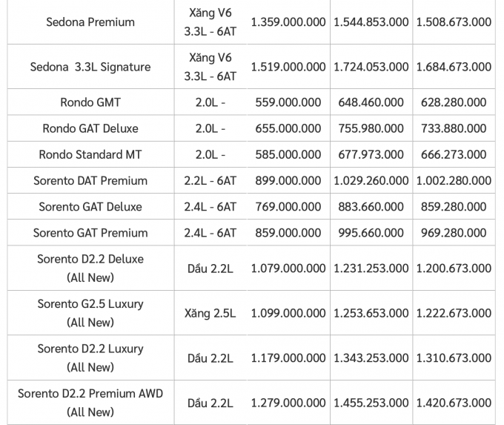Click Sorento D2.2 Deluxe (All New) cell
The image size is (504, 425).
[90, 268]
